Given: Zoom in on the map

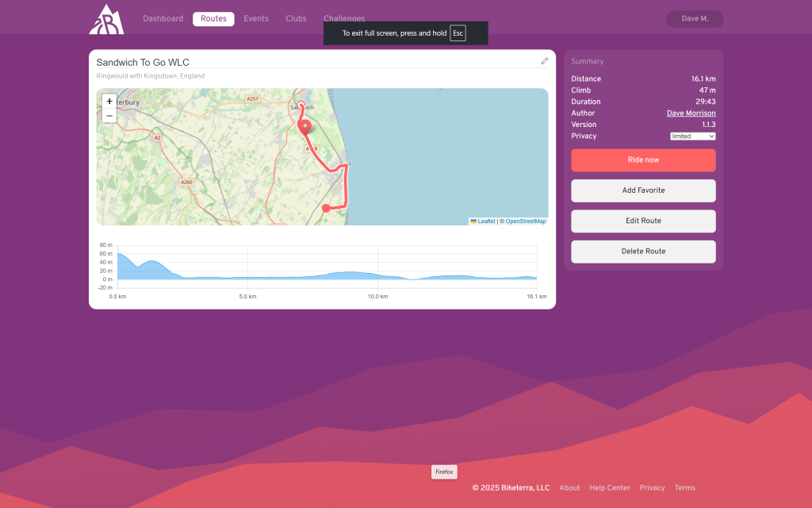Looking at the screenshot, I should click(109, 102).
